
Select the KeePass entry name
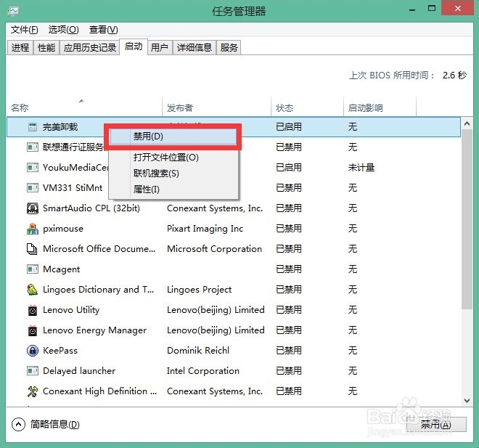point(60,351)
